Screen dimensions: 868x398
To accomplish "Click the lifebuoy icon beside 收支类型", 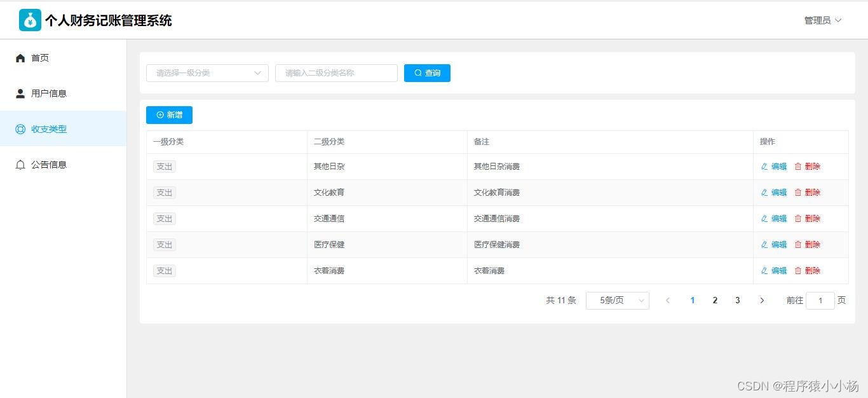I will 20,129.
